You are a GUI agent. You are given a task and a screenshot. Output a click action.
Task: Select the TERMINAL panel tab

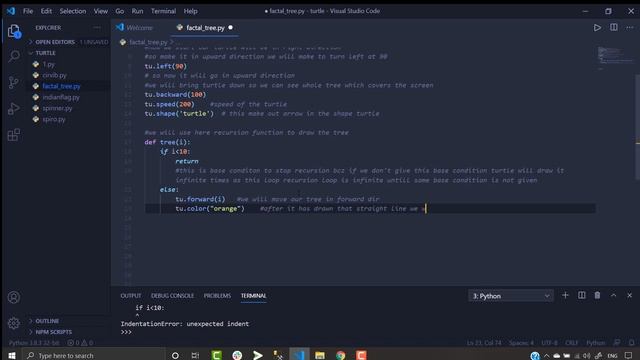pos(253,296)
